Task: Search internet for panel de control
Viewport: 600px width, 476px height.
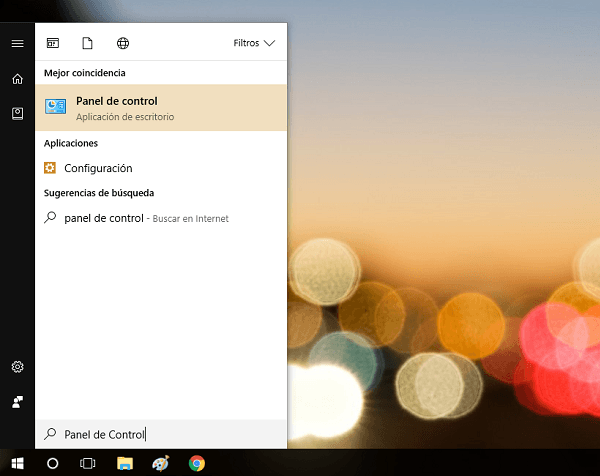Action: 161,218
